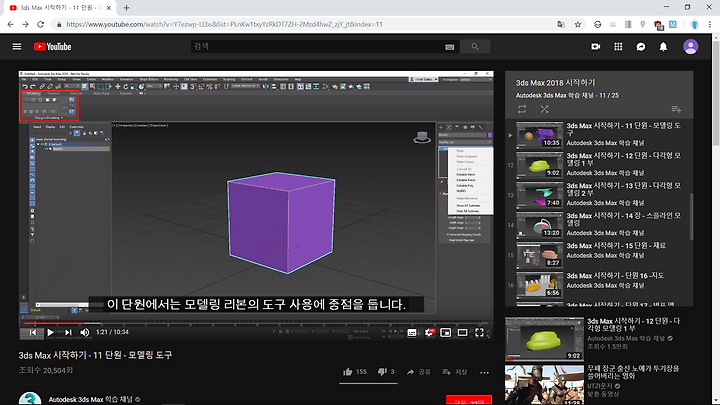Select playlist thumbnail with 8:27 duration
This screenshot has width=720, height=405.
click(x=539, y=255)
